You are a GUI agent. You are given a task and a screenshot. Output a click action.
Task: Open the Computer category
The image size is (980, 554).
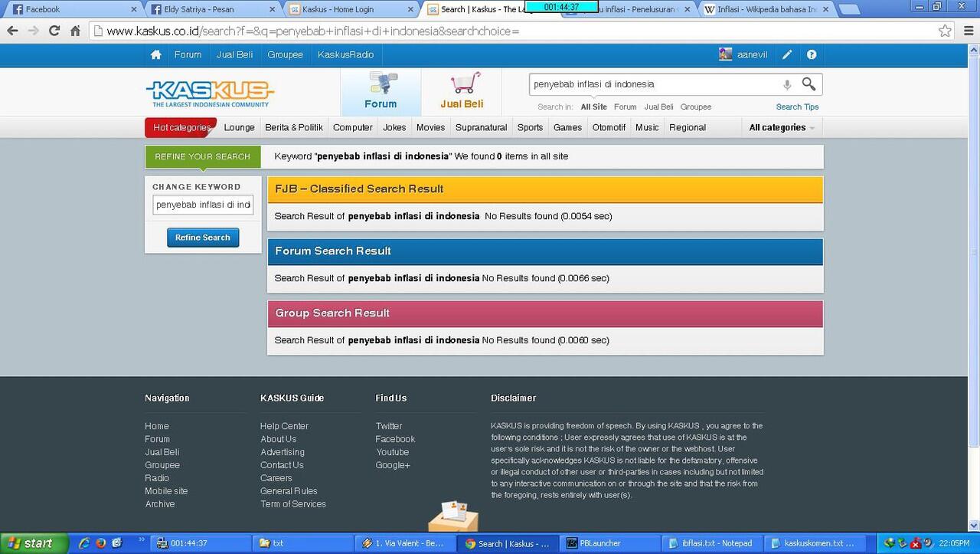353,127
